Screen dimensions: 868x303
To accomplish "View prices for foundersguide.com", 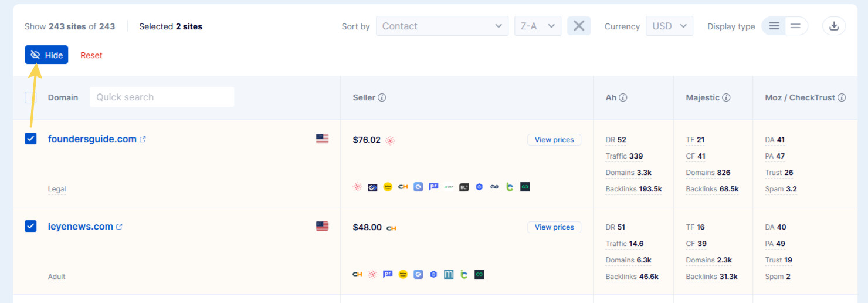I will tap(554, 140).
